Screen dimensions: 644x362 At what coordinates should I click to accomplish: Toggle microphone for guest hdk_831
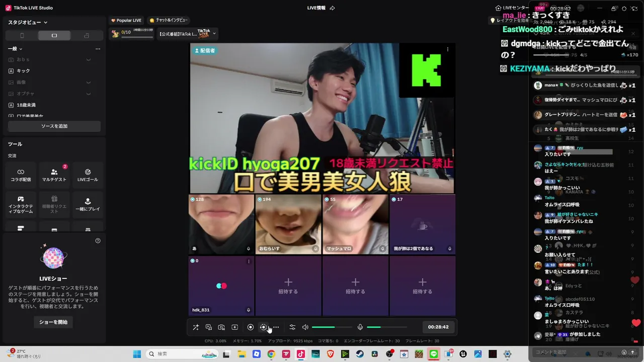point(249,310)
